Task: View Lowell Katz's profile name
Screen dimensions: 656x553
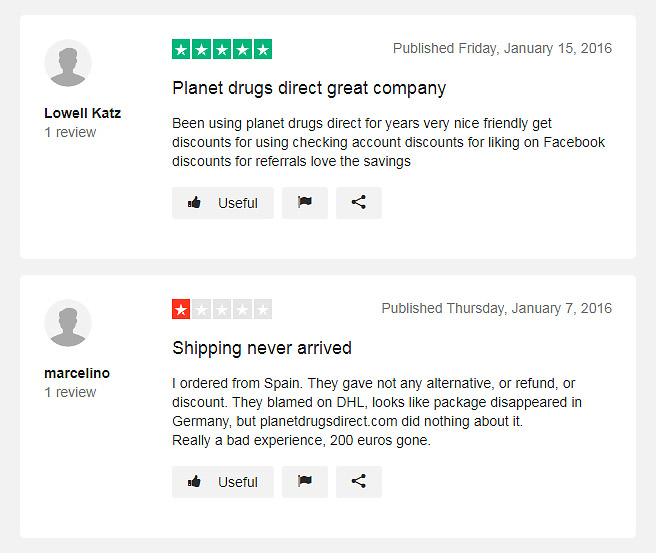Action: (82, 113)
